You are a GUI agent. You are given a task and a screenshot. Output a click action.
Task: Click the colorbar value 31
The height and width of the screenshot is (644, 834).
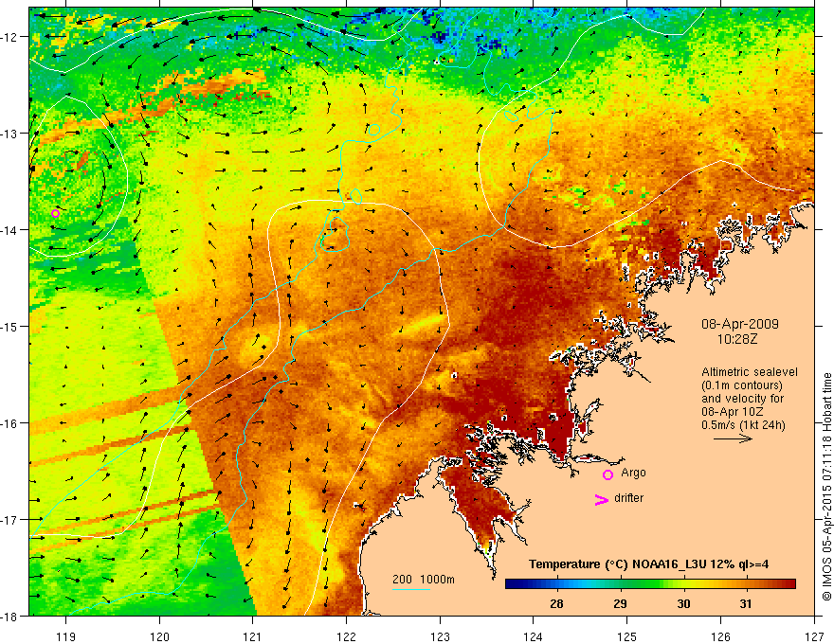[746, 603]
